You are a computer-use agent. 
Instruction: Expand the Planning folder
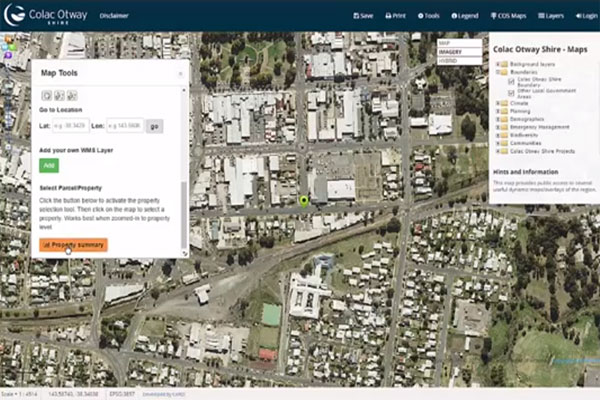point(498,111)
